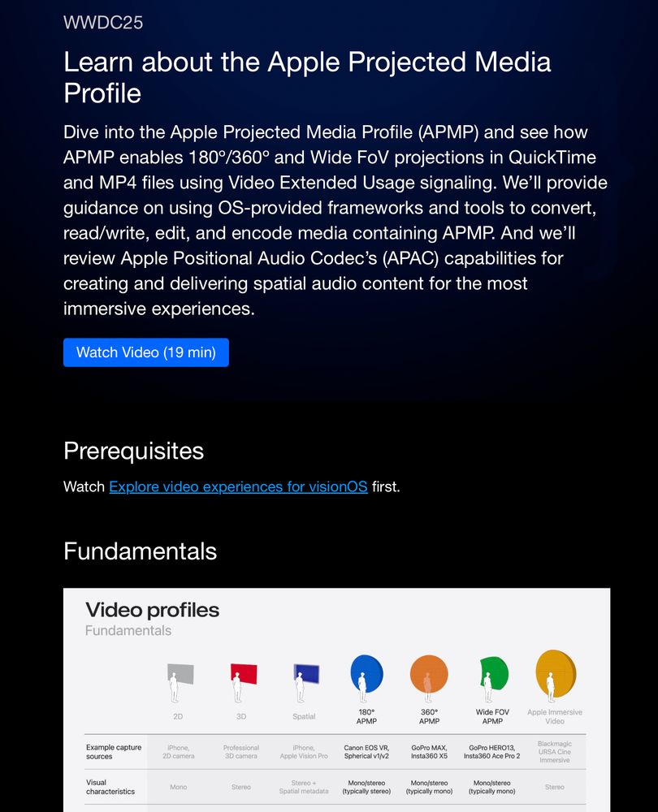Click the Watch Video (19 min) button

point(145,352)
